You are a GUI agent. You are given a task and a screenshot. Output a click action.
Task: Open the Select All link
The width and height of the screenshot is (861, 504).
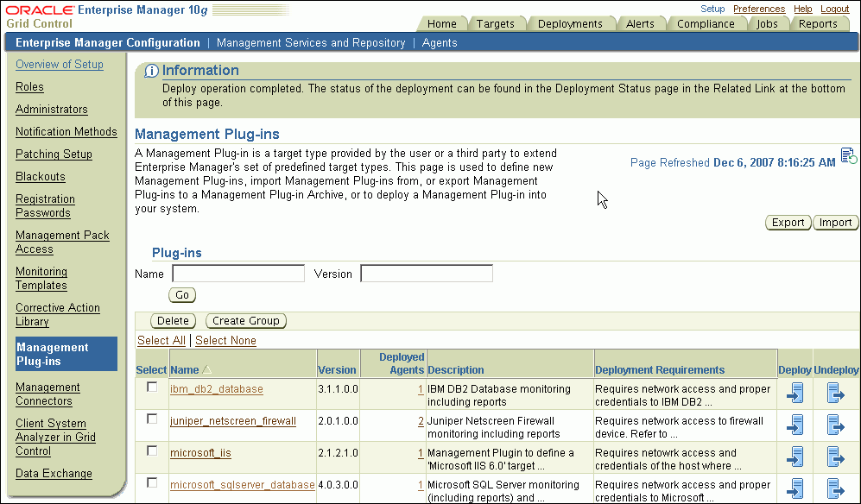click(161, 340)
